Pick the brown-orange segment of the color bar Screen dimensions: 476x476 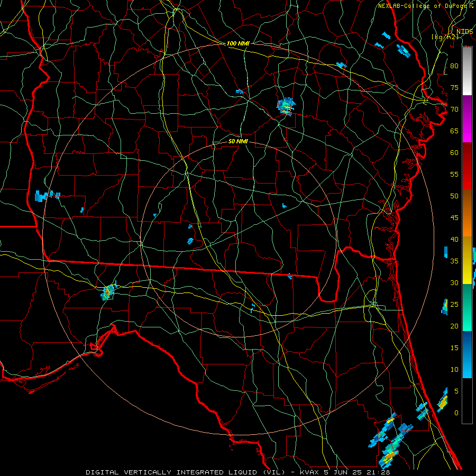click(x=467, y=213)
